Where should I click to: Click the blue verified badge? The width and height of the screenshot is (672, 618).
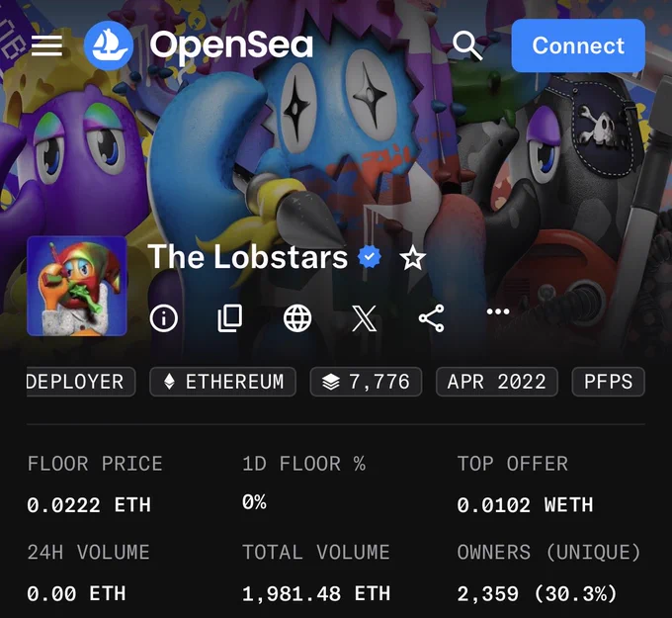click(x=370, y=257)
